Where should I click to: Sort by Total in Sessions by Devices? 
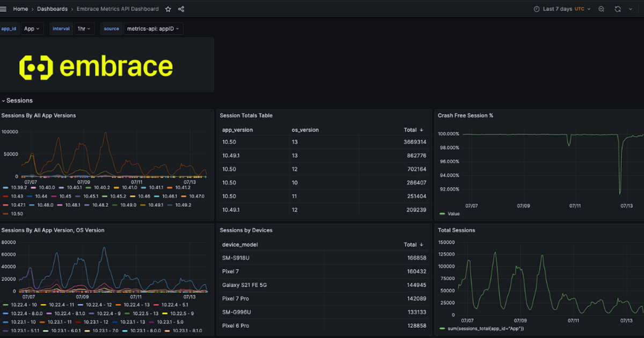point(413,245)
